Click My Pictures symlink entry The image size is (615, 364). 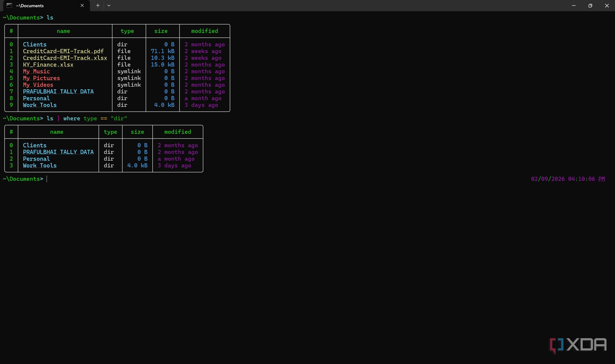coord(42,78)
